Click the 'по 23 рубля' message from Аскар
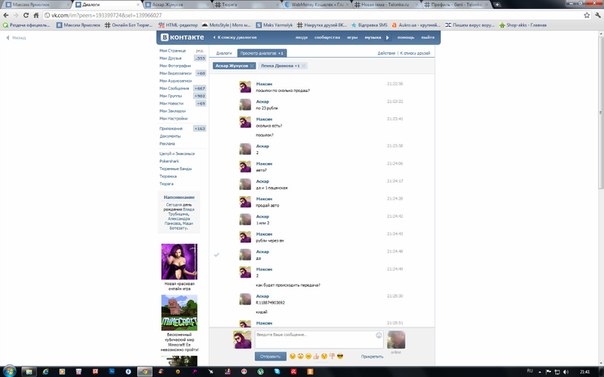 267,108
